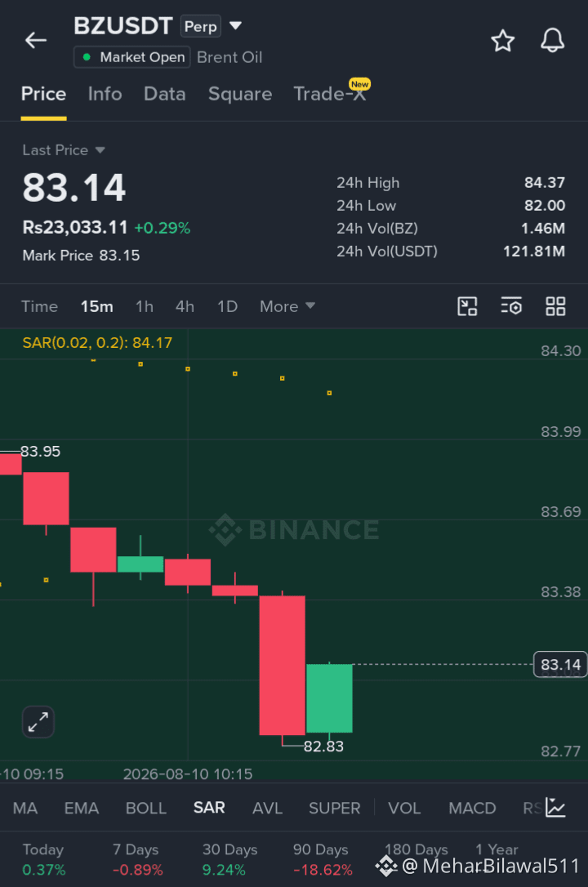Tap the 30 Days 9.24% performance
Image resolution: width=588 pixels, height=887 pixels.
(x=229, y=859)
